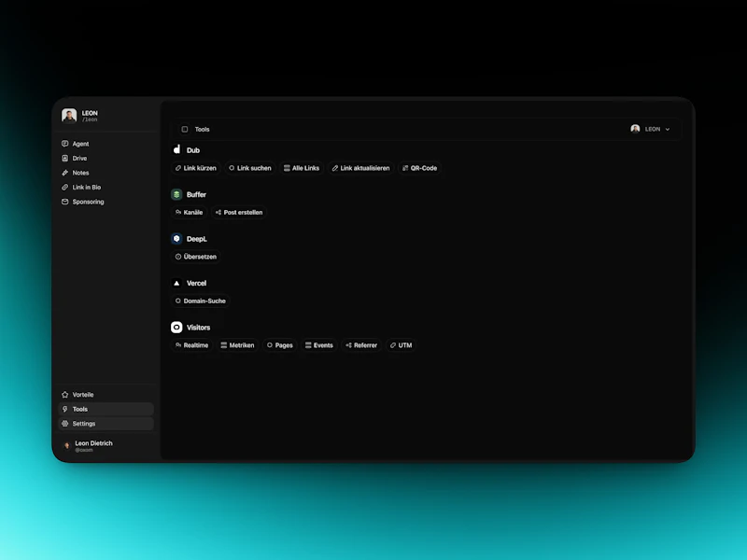This screenshot has width=747, height=560.
Task: Click the Vorteile star icon
Action: [64, 395]
